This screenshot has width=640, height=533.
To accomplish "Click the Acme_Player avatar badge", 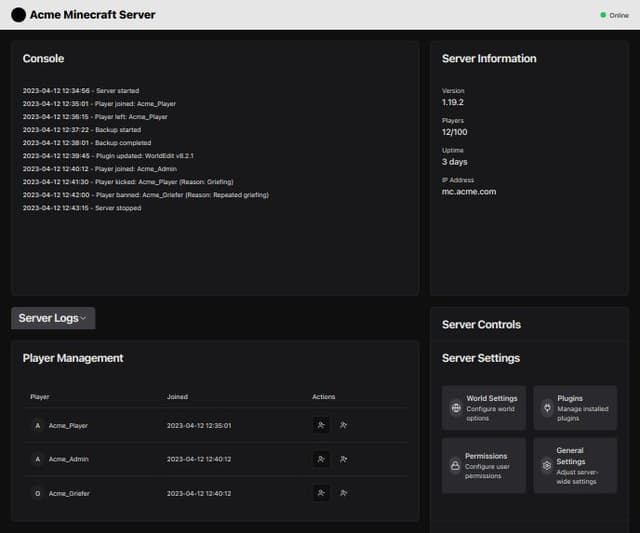I will coord(38,425).
